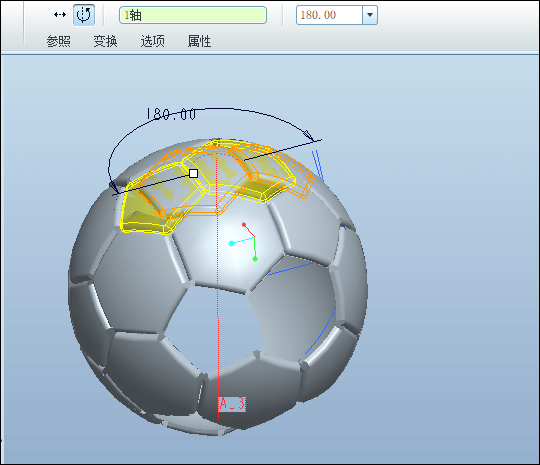Image resolution: width=540 pixels, height=465 pixels.
Task: Click the rotation arrowhead at arc's left end
Action: click(114, 188)
